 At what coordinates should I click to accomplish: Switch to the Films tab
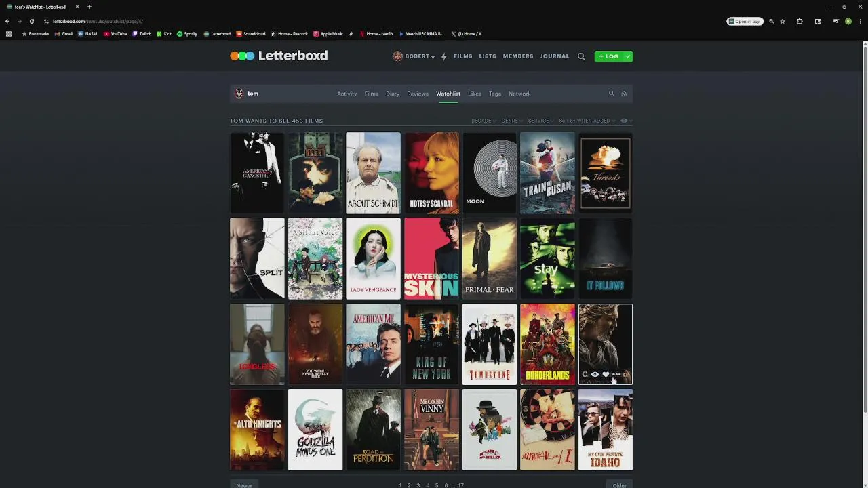tap(371, 94)
